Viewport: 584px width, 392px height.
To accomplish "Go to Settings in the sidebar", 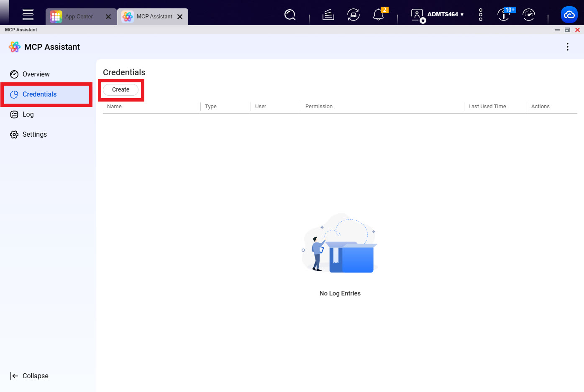I will pyautogui.click(x=34, y=135).
